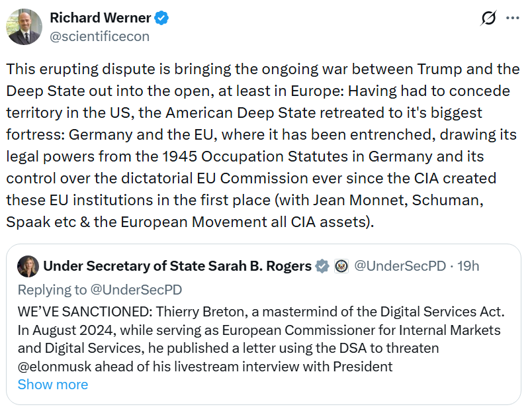
Task: Click the Grok icon beside the post
Action: coord(488,19)
